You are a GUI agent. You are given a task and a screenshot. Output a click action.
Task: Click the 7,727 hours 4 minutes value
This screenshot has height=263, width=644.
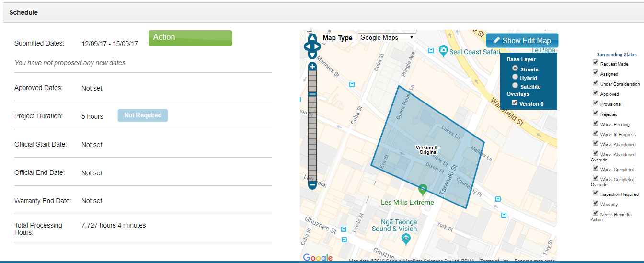coord(114,225)
